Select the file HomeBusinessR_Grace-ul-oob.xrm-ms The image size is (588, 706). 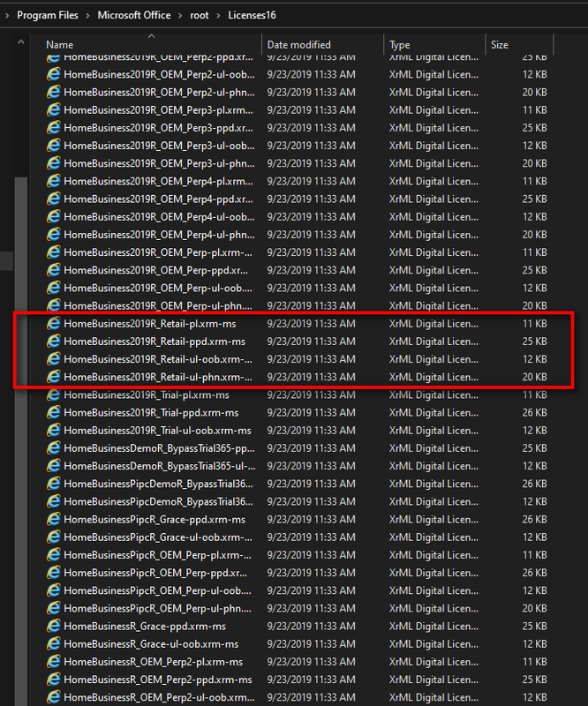point(151,644)
